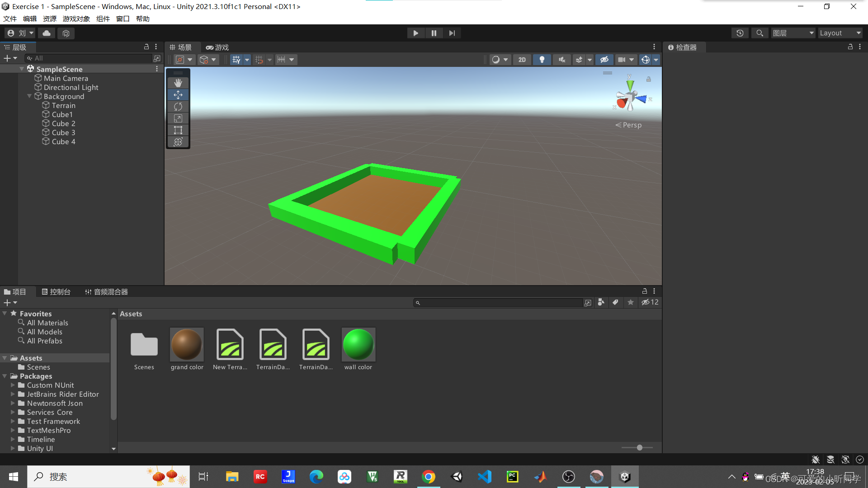Select the Scale tool in toolbar

178,118
